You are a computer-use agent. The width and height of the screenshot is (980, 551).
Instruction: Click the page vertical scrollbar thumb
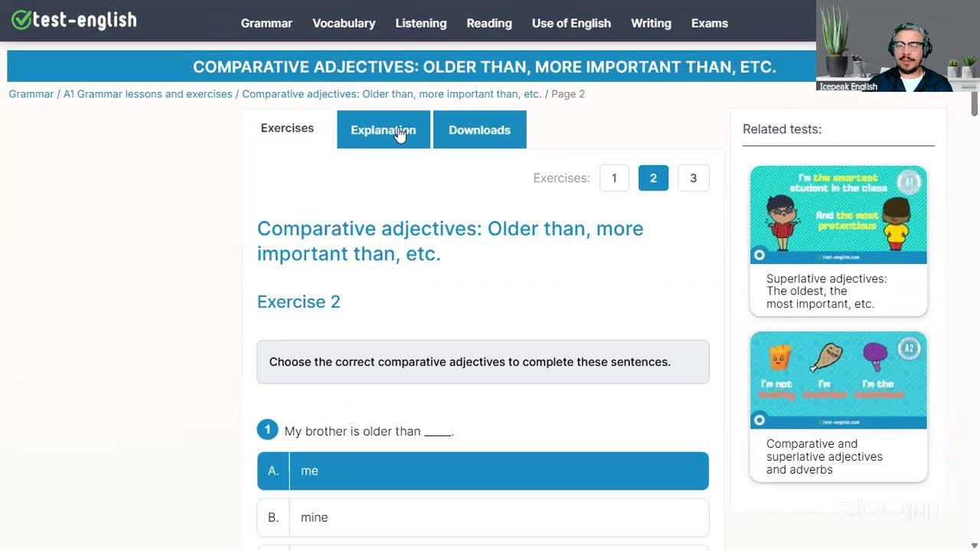975,103
